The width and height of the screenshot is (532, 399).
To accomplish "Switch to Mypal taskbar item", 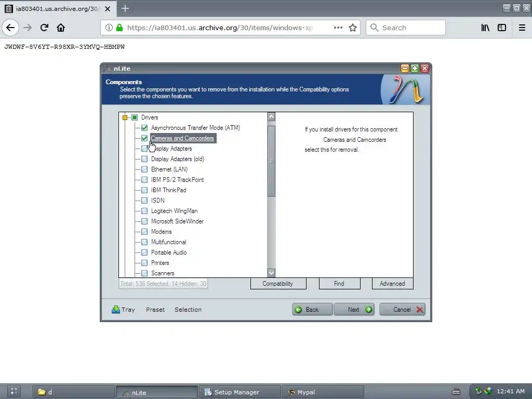I will coord(323,392).
